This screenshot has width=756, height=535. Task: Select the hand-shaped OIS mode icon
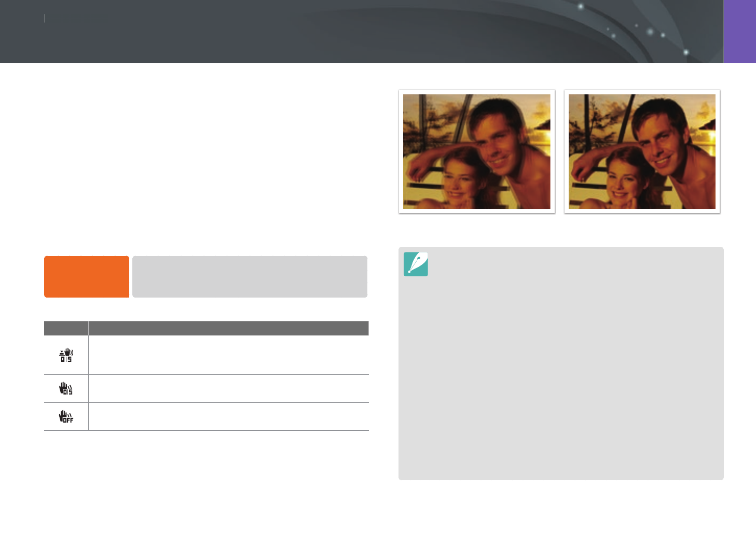click(66, 388)
